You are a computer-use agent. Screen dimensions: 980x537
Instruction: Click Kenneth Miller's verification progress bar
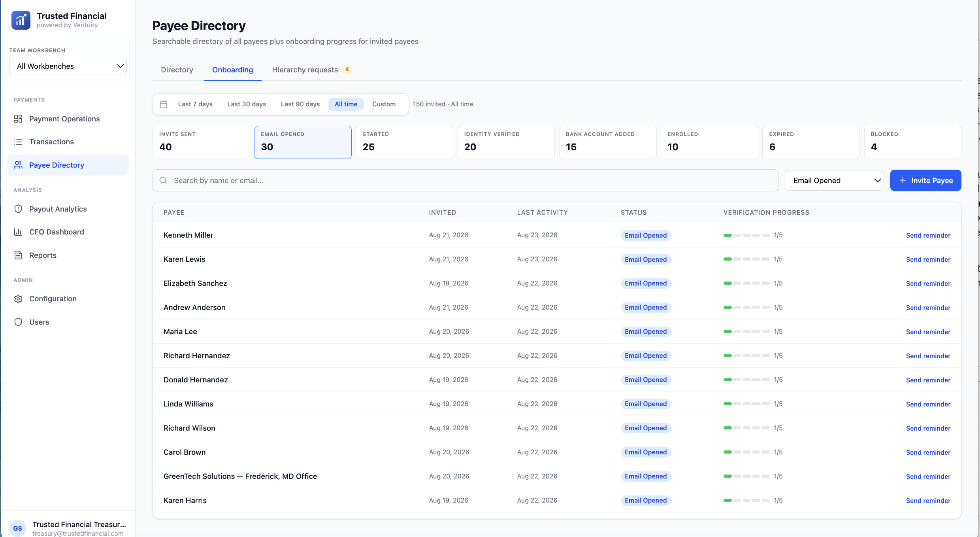tap(746, 235)
